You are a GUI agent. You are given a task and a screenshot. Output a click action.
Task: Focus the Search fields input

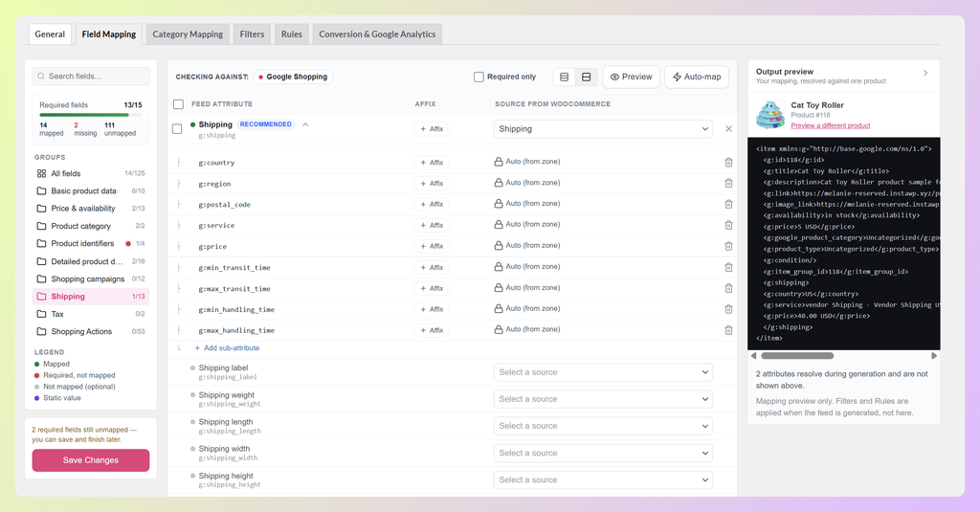(x=91, y=77)
